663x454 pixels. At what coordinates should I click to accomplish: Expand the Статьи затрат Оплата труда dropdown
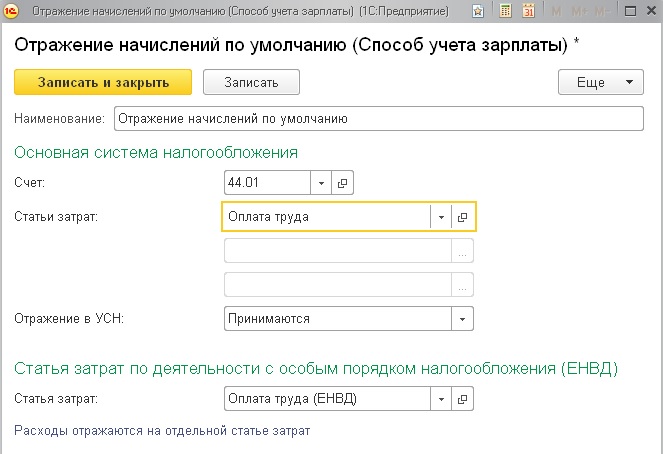click(x=441, y=217)
